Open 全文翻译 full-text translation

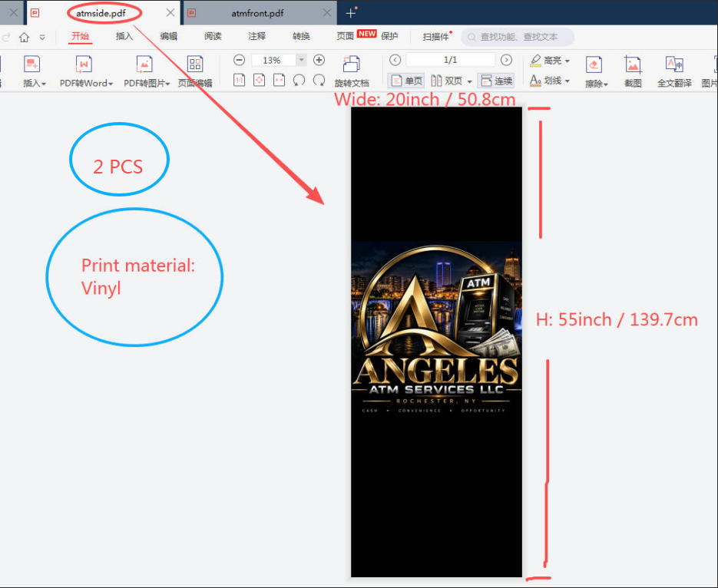pos(674,71)
